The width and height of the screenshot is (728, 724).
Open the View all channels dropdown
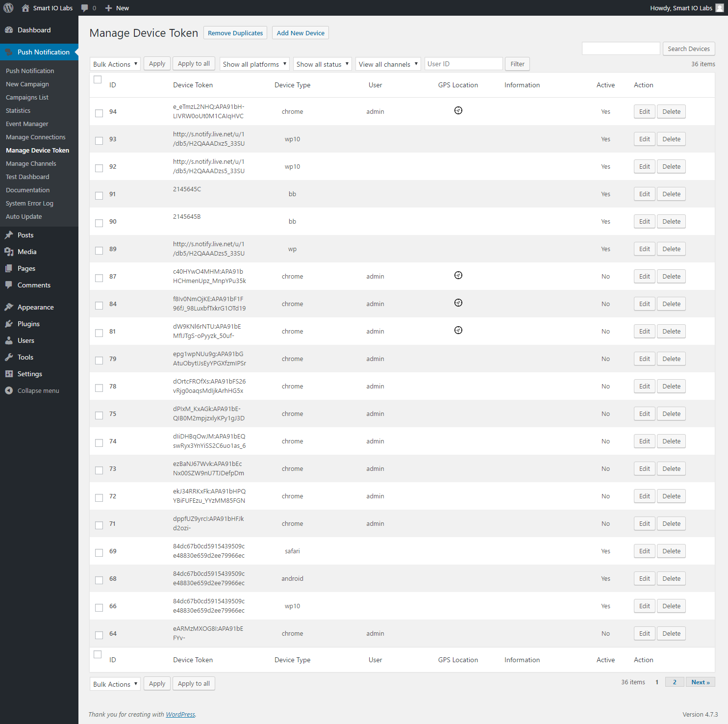pos(388,64)
